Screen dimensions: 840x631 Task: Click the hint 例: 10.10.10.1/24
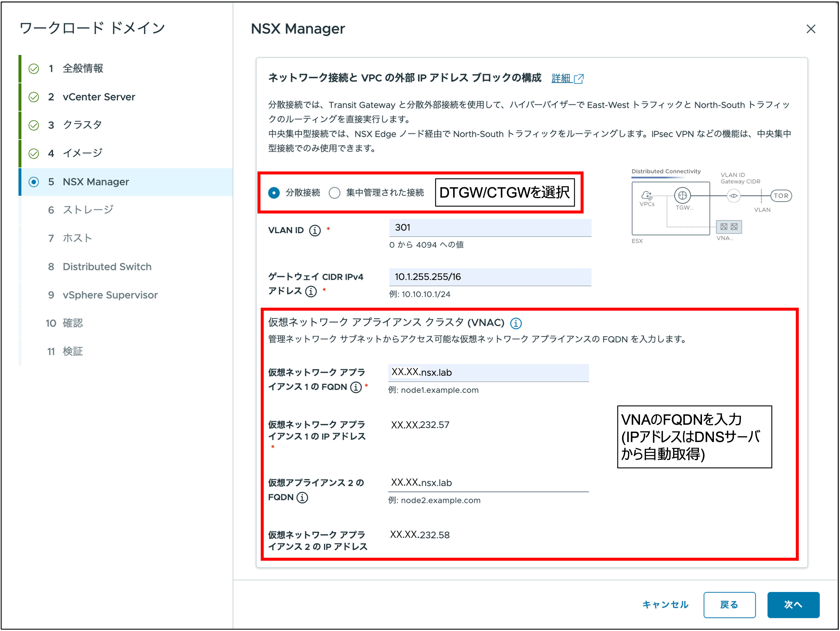click(x=420, y=294)
